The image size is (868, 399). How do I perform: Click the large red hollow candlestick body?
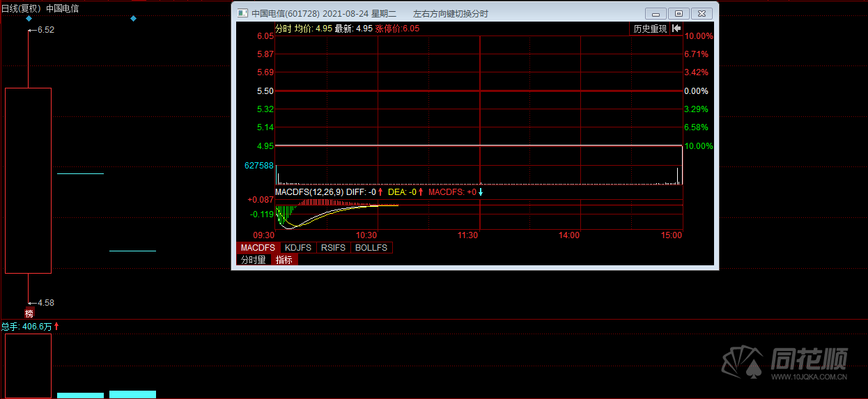(x=28, y=180)
